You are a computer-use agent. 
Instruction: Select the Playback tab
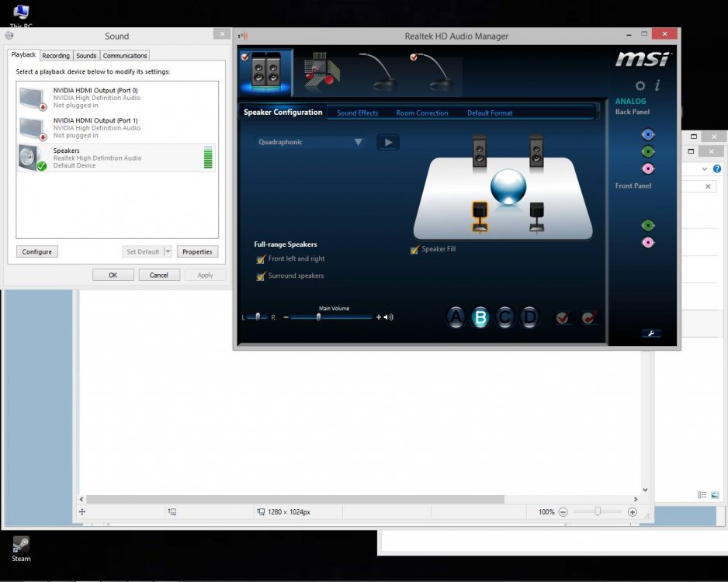pyautogui.click(x=23, y=54)
